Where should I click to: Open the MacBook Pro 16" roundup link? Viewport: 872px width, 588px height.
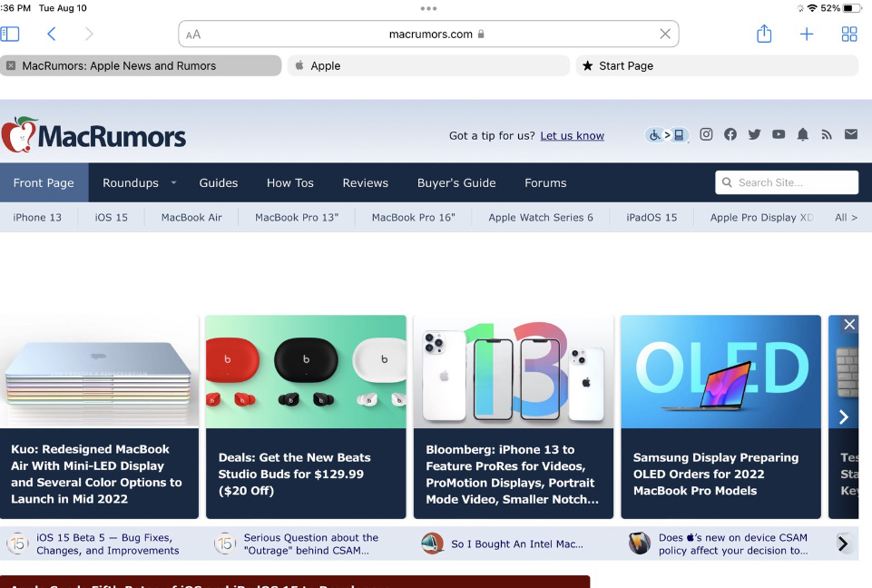click(413, 218)
